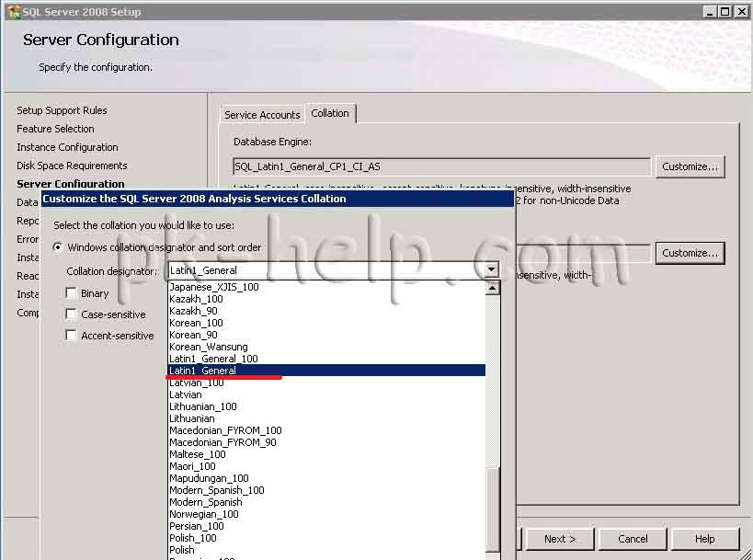Select Kazakh_100 collation

[x=327, y=299]
